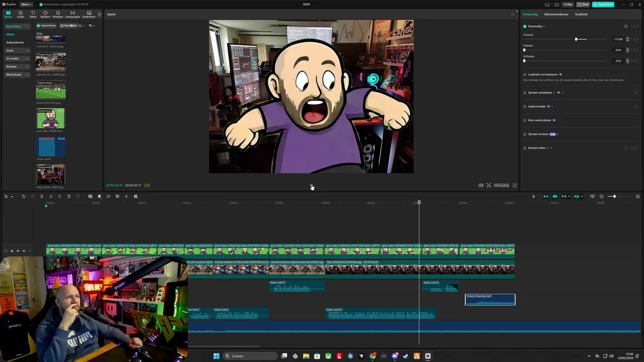This screenshot has width=644, height=362.
Task: Click the player panel hamburger menu icon
Action: [513, 14]
